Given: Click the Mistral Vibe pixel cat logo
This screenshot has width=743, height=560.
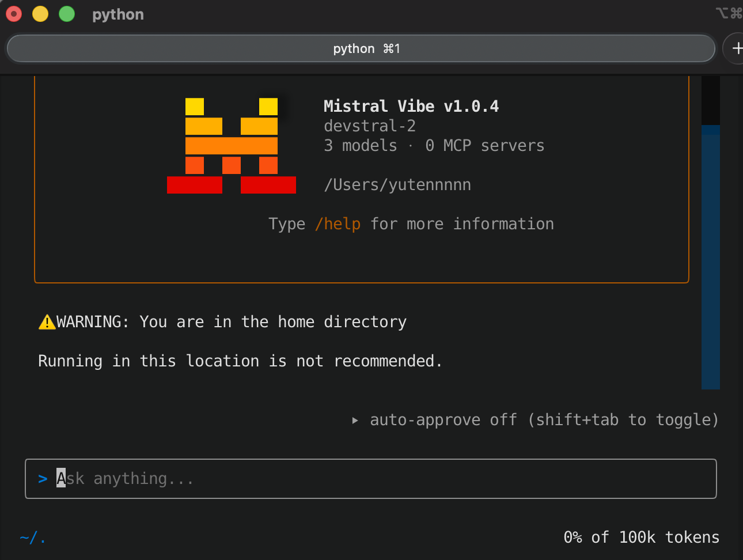Looking at the screenshot, I should pos(231,146).
